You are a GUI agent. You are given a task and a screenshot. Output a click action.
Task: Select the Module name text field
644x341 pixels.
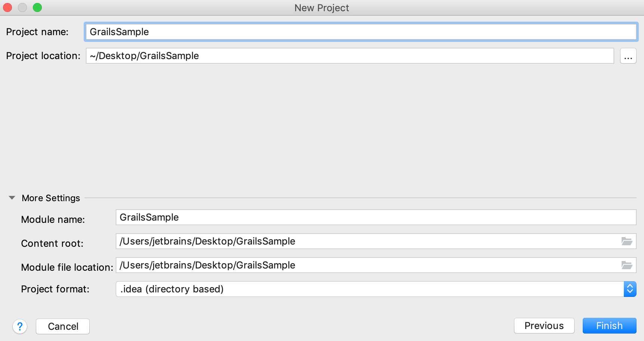tap(375, 217)
